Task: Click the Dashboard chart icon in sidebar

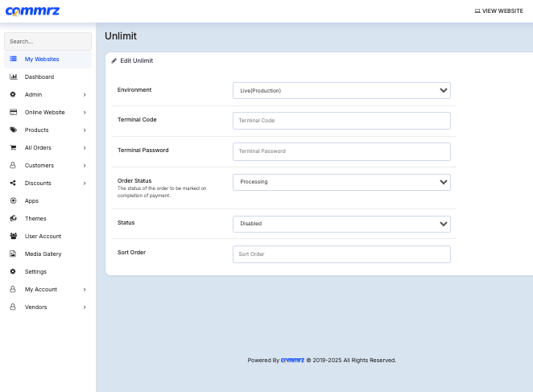Action: point(13,77)
